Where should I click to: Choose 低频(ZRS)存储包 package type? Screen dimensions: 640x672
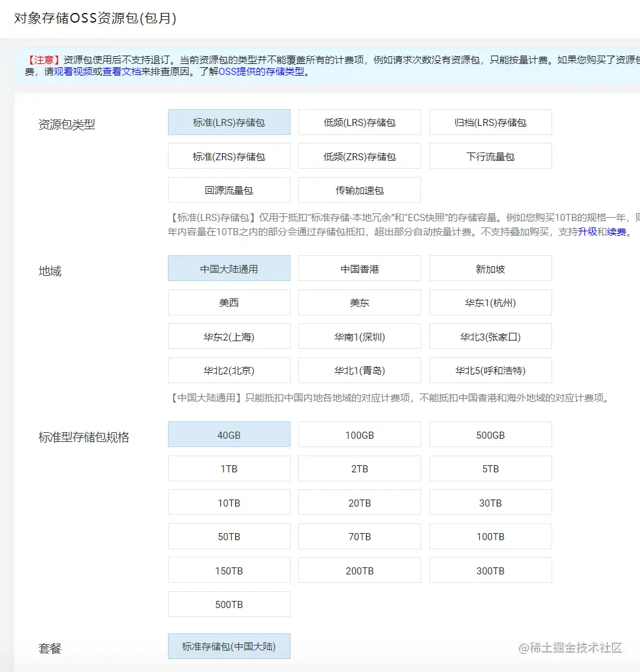360,156
